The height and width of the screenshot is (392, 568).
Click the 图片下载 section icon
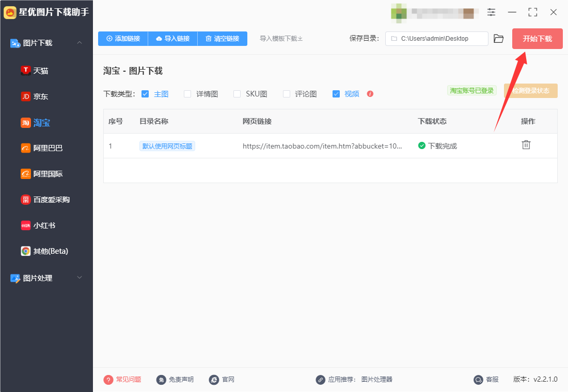click(x=15, y=43)
